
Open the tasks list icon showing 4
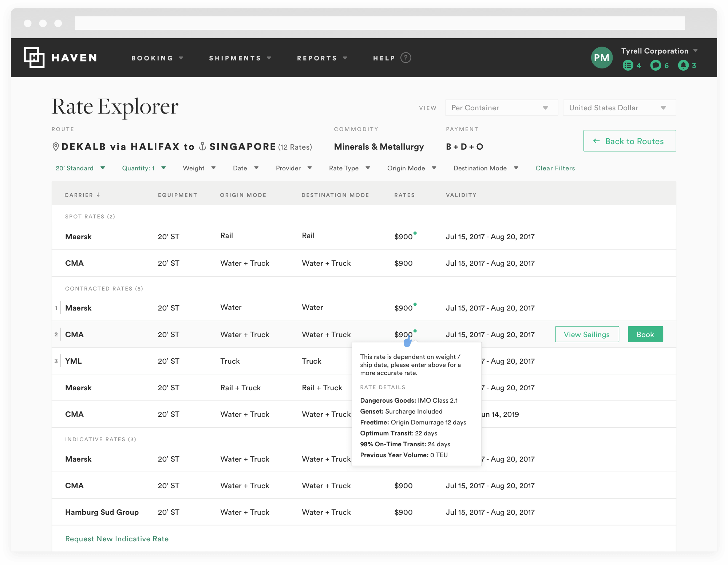pos(628,66)
